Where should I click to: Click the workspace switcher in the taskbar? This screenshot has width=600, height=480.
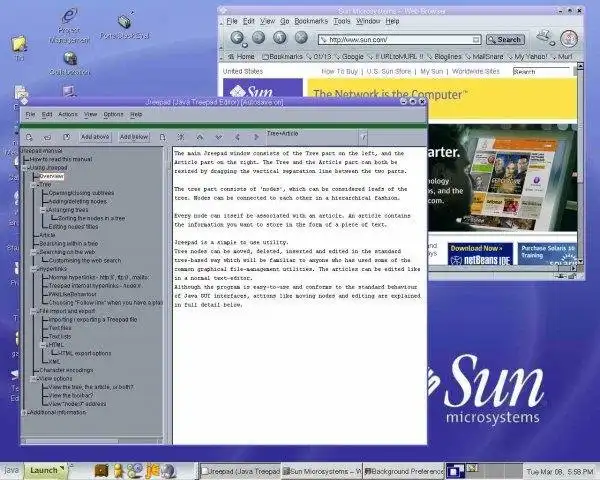tap(484, 471)
